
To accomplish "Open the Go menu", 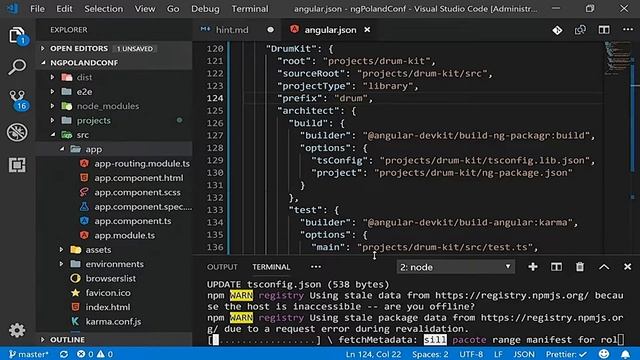I will pos(173,9).
